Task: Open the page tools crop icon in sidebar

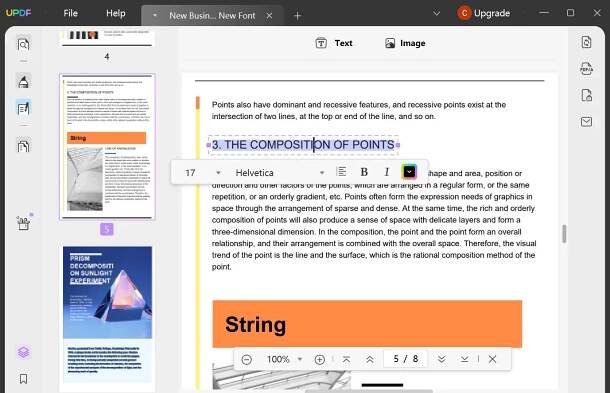Action: click(23, 223)
